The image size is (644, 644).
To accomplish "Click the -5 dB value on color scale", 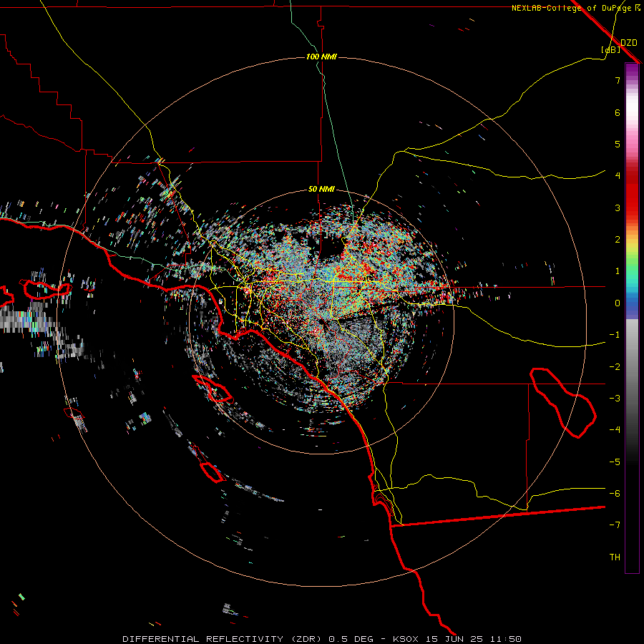I will click(615, 462).
